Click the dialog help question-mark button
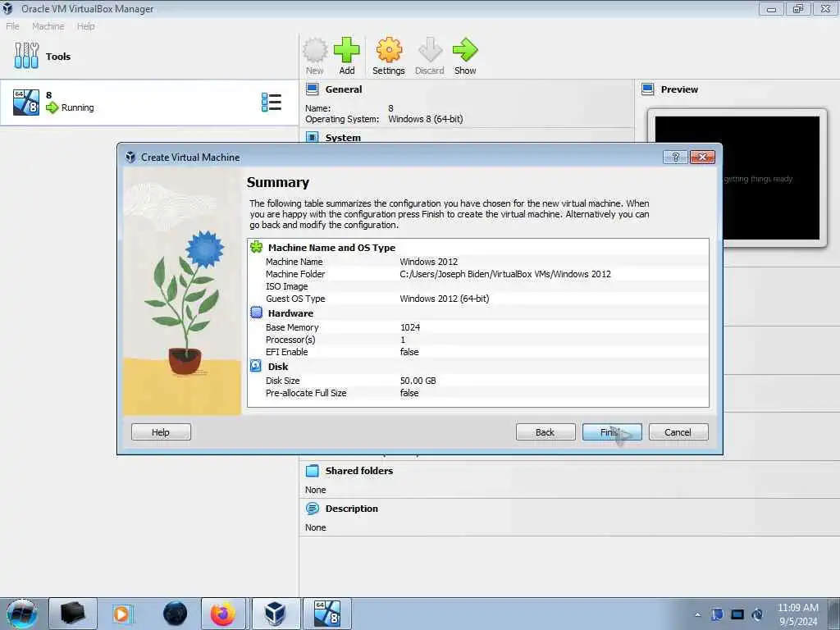 tap(675, 157)
